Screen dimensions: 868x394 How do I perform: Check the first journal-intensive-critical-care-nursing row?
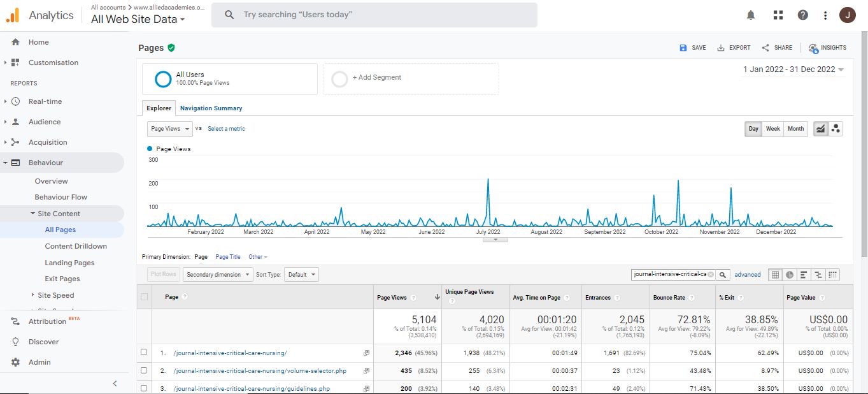pyautogui.click(x=144, y=353)
